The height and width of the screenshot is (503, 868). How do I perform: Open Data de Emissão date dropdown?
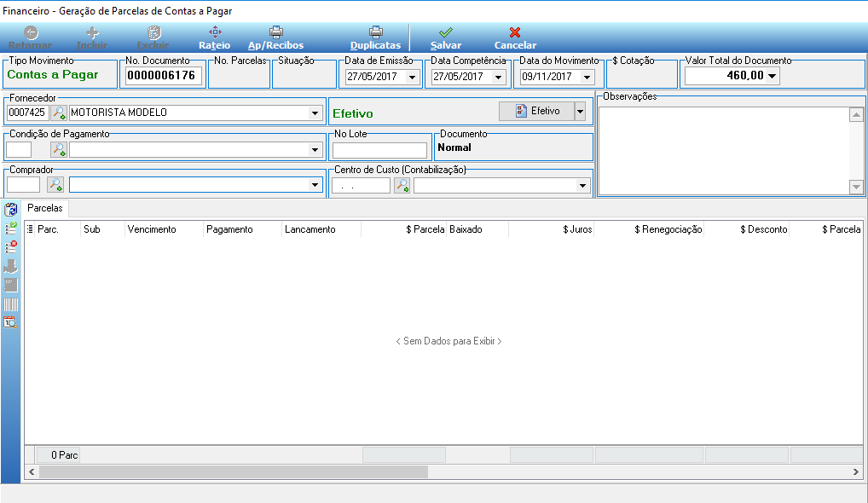pyautogui.click(x=412, y=77)
